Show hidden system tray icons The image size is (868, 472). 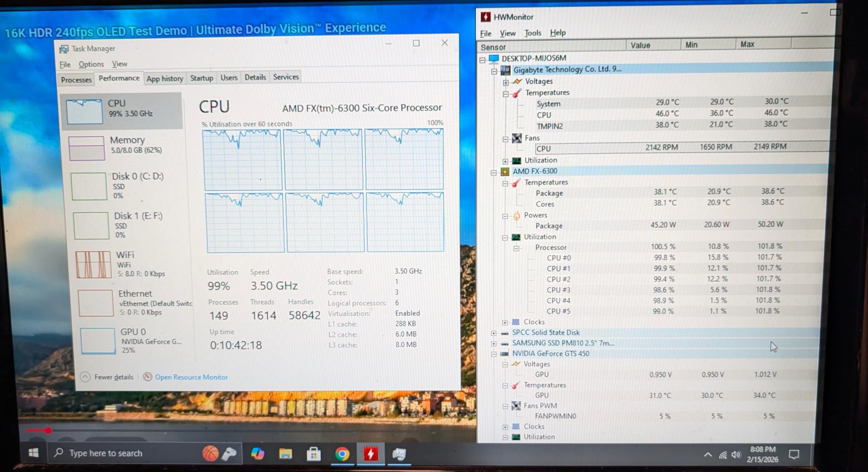pos(708,455)
